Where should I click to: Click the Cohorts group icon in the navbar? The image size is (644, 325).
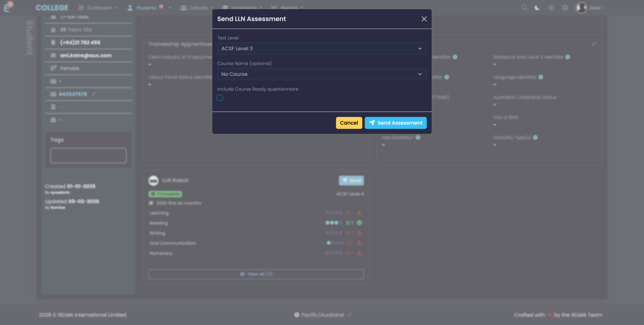pyautogui.click(x=183, y=8)
